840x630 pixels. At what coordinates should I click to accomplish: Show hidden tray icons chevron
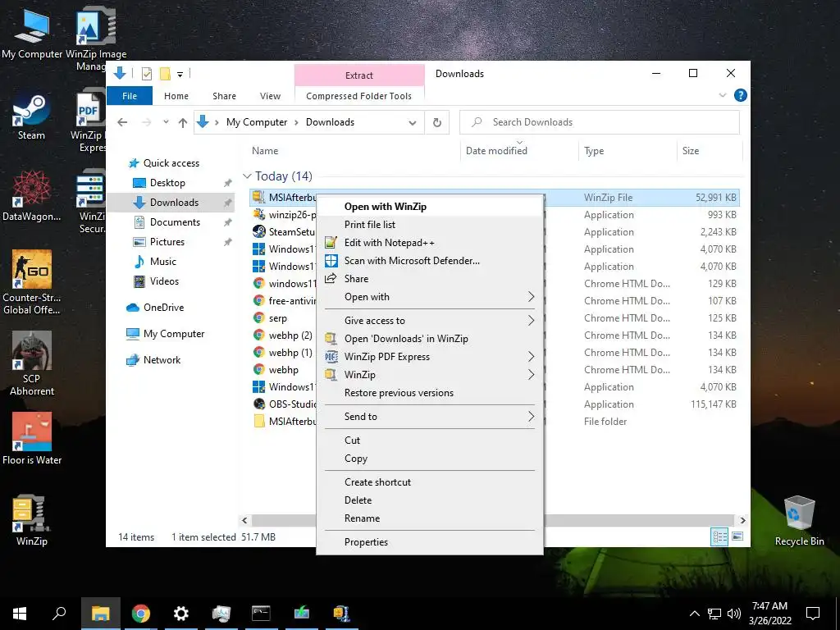694,614
